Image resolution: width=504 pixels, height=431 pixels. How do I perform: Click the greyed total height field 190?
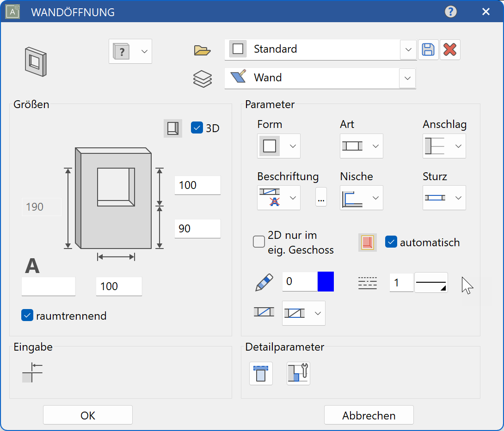tap(42, 207)
